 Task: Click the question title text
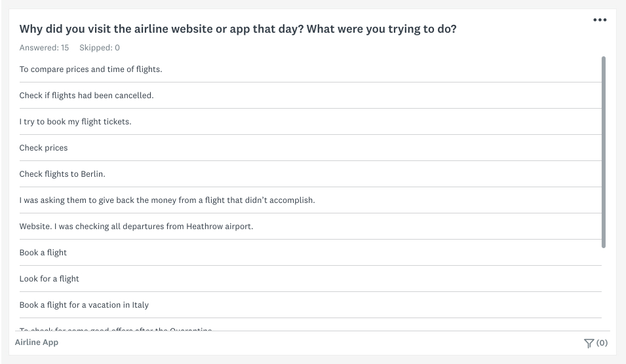point(238,29)
